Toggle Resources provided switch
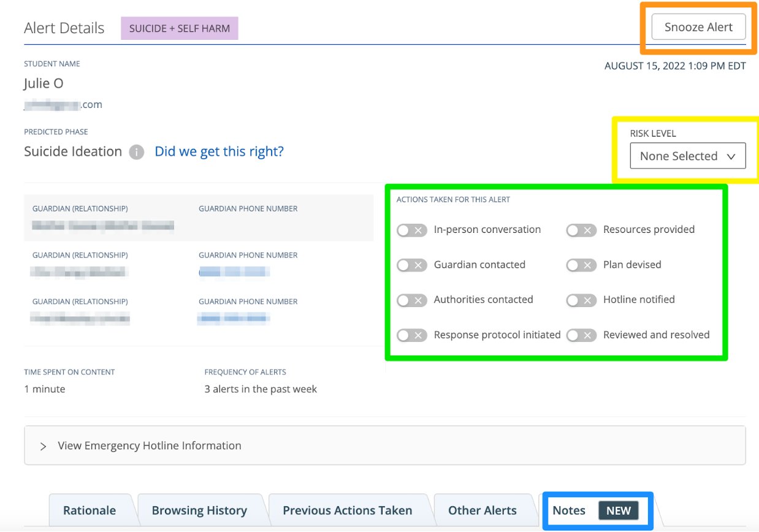 coord(581,230)
